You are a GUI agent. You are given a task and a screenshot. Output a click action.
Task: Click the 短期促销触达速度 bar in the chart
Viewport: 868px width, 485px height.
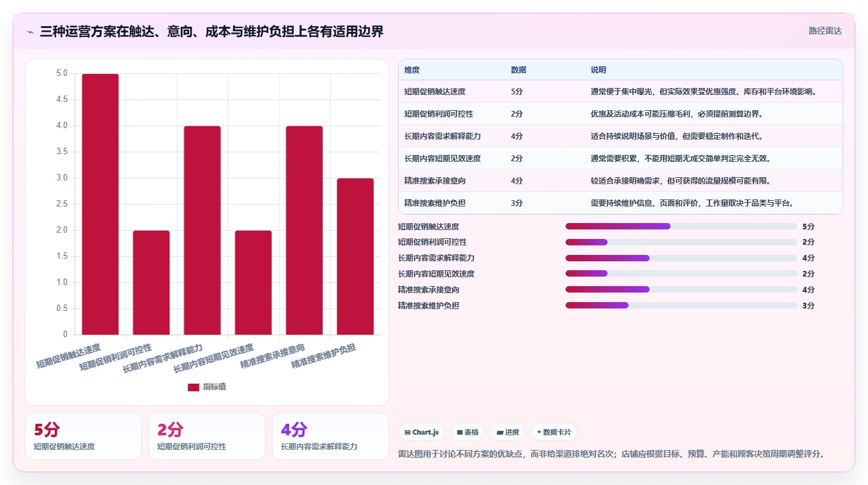100,204
